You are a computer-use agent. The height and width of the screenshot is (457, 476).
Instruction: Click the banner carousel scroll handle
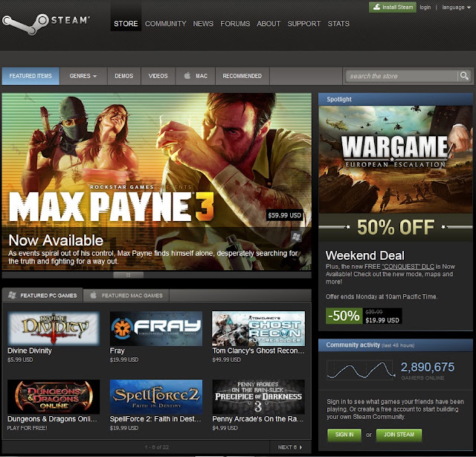[x=128, y=275]
